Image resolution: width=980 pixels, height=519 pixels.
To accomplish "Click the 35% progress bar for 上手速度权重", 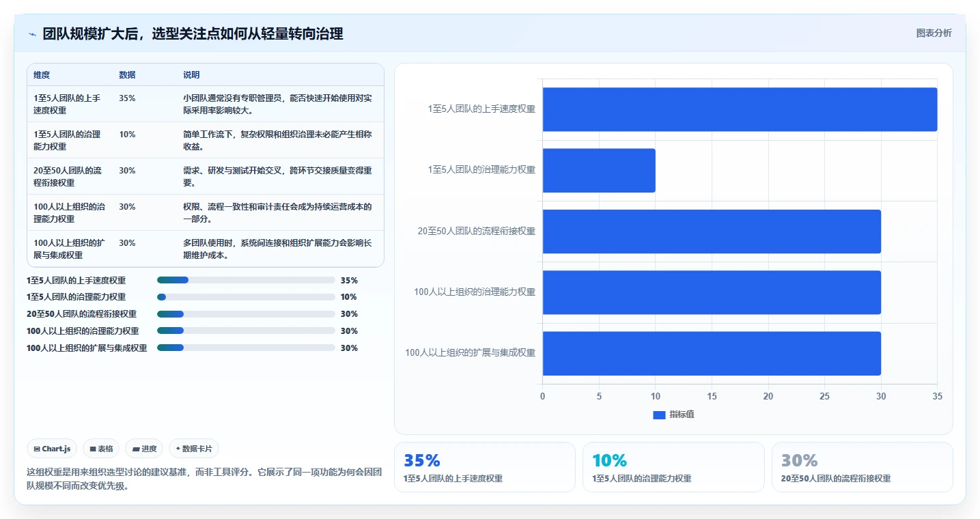I will pos(246,280).
